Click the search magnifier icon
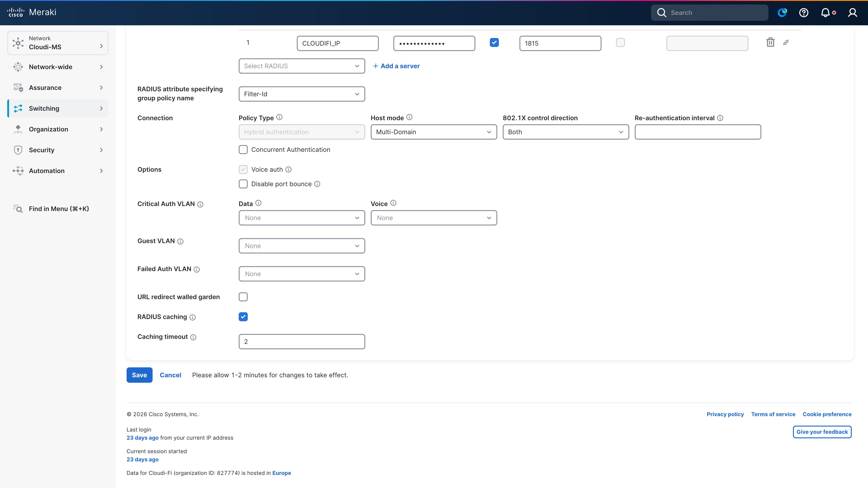Viewport: 868px width, 488px height. (x=661, y=12)
